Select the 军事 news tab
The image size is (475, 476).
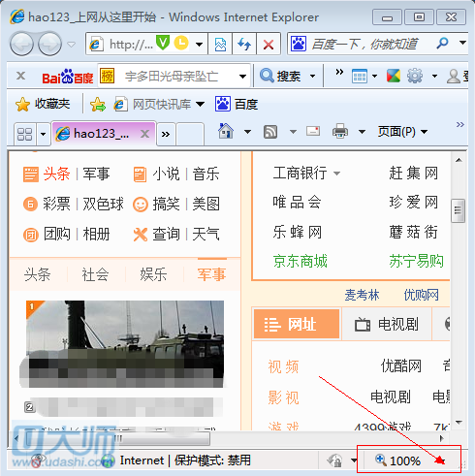coord(211,274)
